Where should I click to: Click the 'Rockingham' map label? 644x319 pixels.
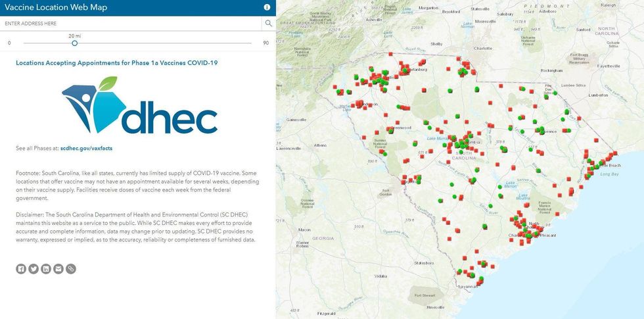[551, 70]
